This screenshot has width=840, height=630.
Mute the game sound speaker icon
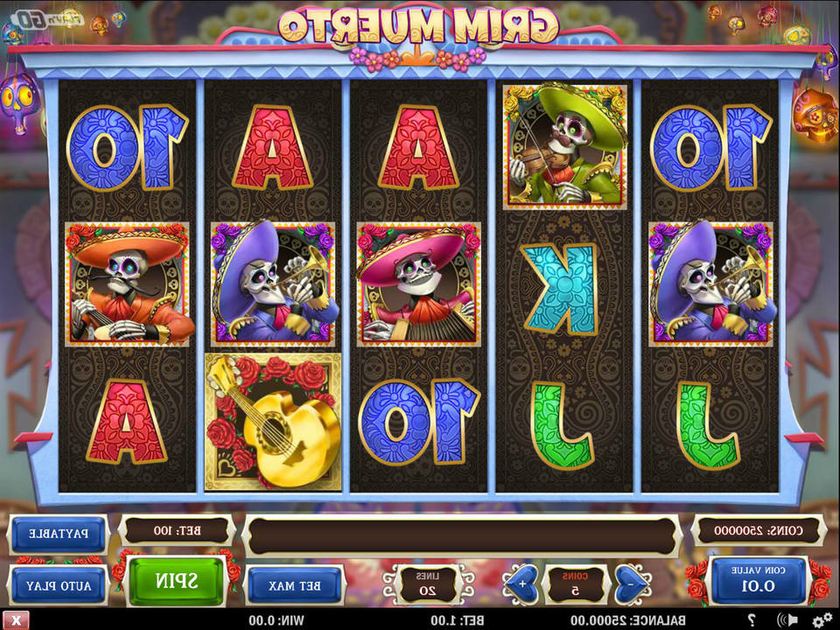787,620
